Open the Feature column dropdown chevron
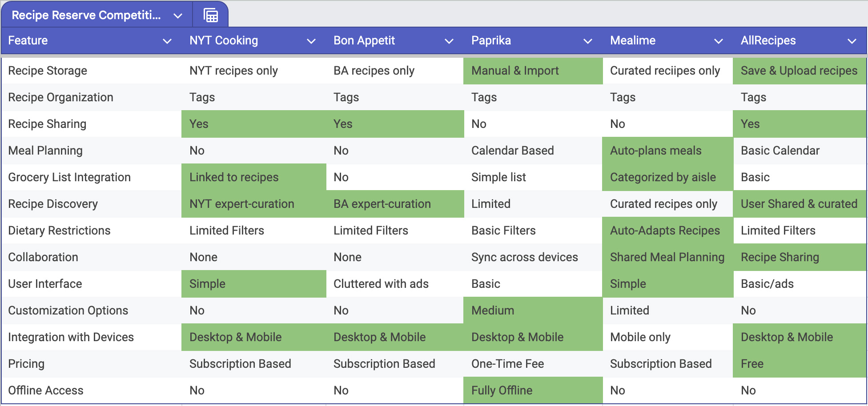This screenshot has height=406, width=868. pos(167,41)
